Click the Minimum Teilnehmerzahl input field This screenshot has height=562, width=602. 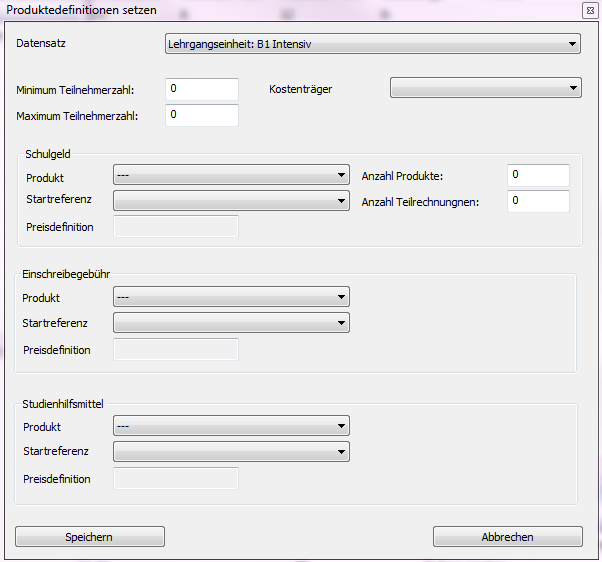click(201, 89)
